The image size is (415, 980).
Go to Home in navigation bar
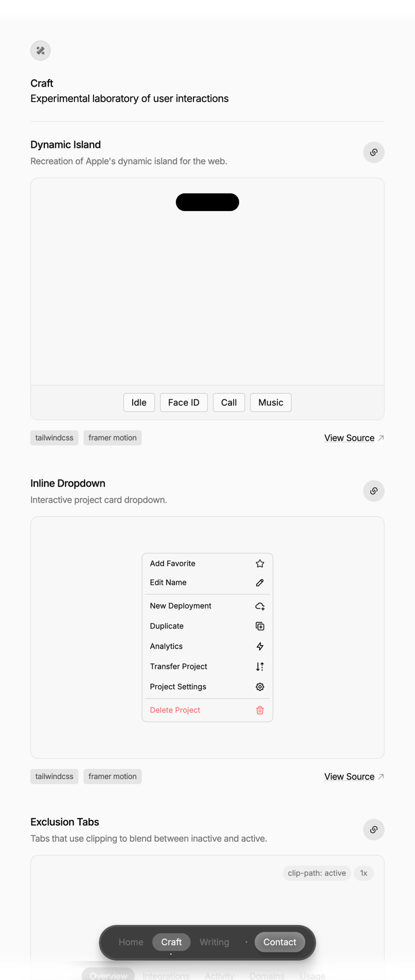point(131,942)
